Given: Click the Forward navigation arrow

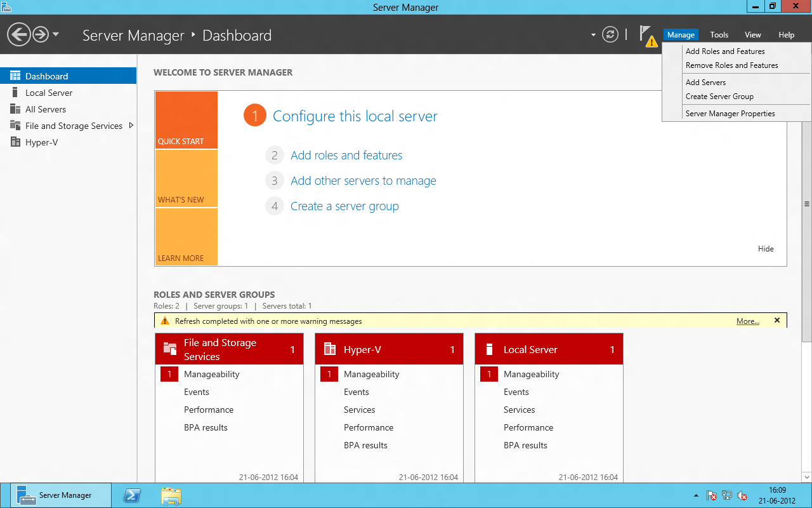Looking at the screenshot, I should (x=41, y=34).
